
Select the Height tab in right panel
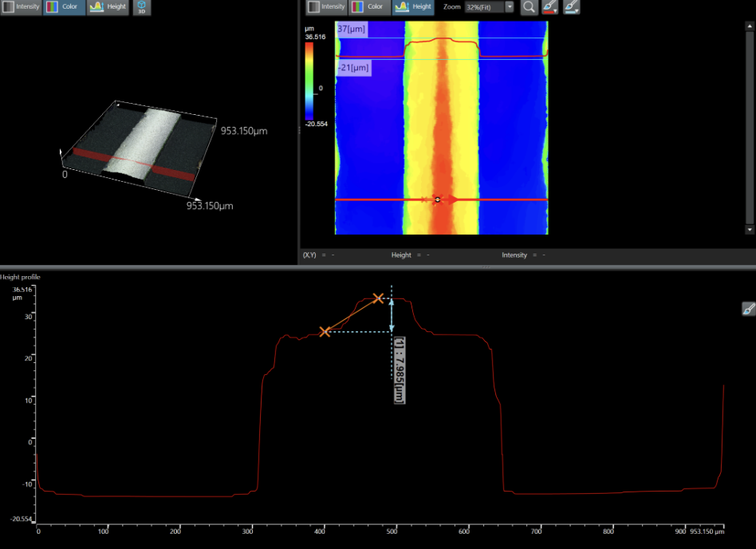414,7
